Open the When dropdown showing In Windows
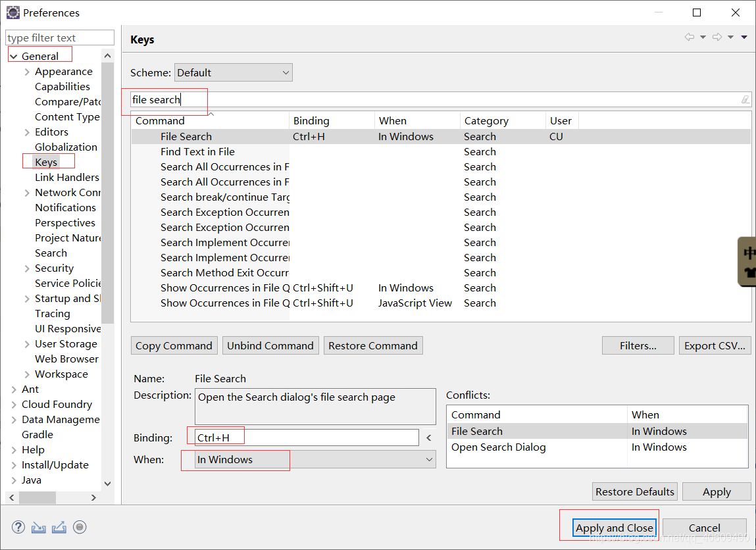756x550 pixels. pos(430,460)
